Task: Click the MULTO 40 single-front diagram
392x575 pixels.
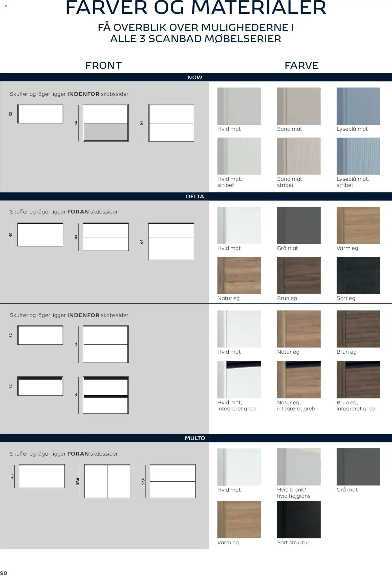Action: tap(42, 476)
